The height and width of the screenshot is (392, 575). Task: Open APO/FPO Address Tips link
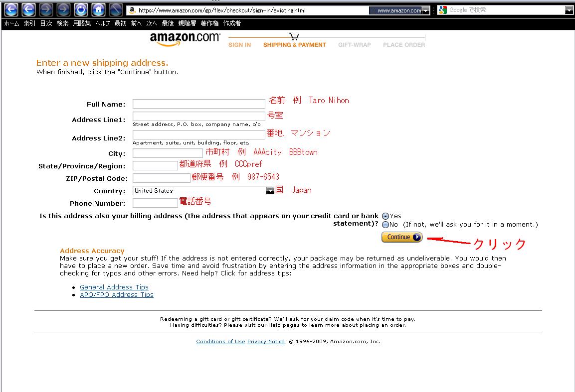click(117, 295)
